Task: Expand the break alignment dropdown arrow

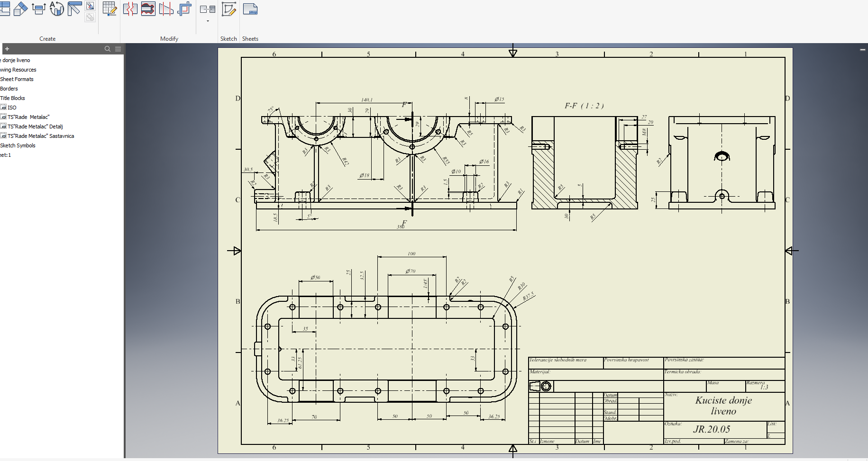Action: (x=208, y=21)
